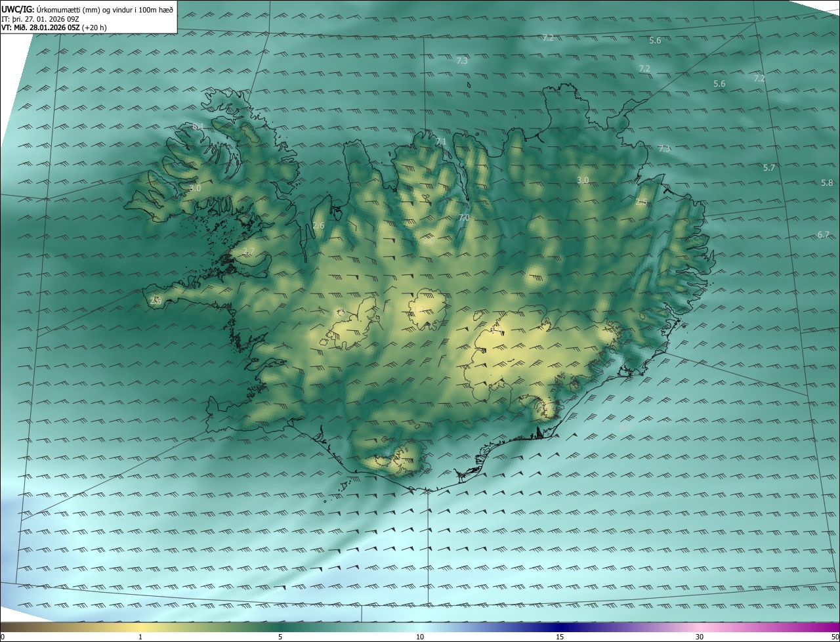Click the 2.7 value label on the map
The width and height of the screenshot is (840, 642).
248,251
